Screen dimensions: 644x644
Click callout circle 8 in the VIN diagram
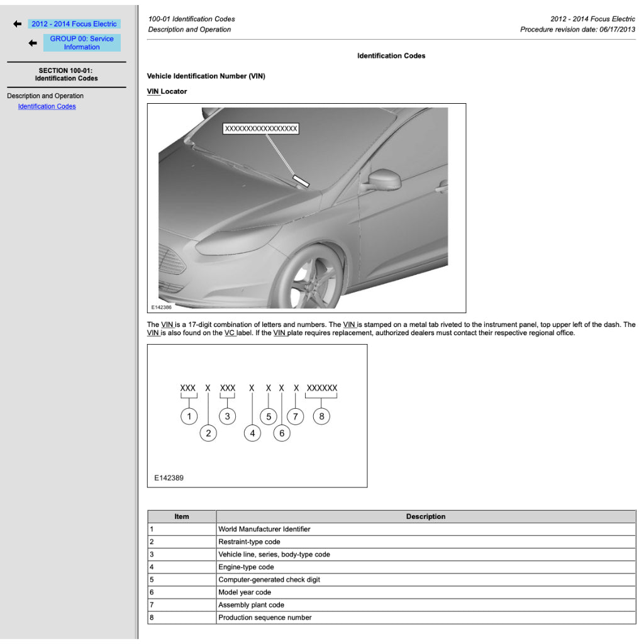click(321, 416)
